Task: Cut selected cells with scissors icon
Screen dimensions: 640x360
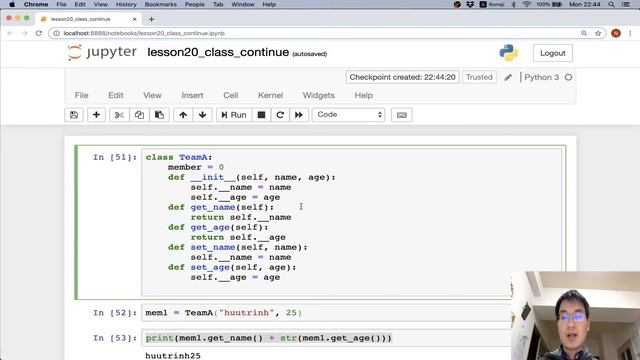Action: [119, 115]
